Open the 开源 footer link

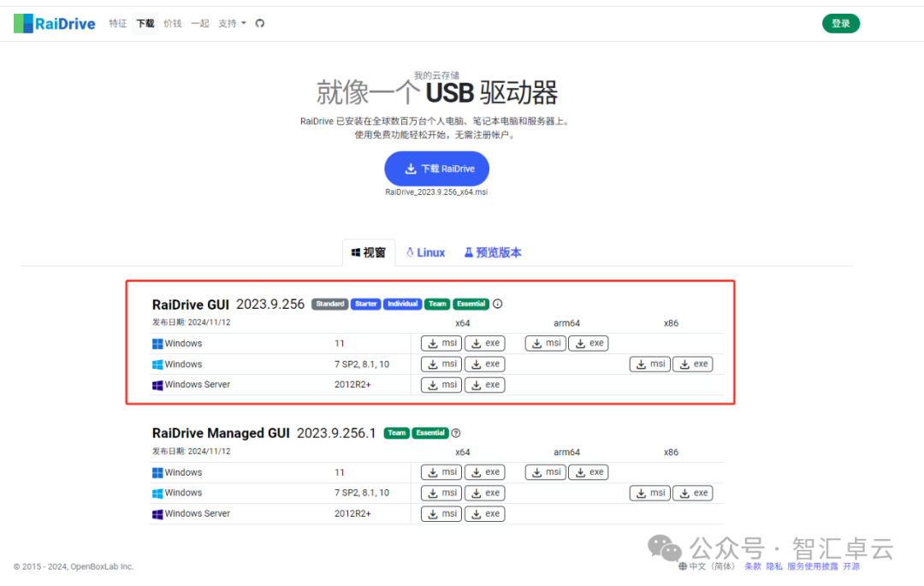coord(851,566)
